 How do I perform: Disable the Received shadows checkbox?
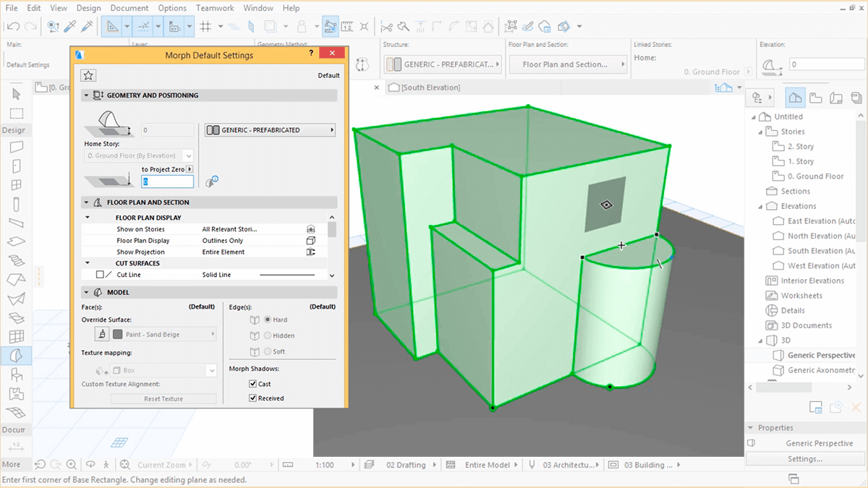pyautogui.click(x=253, y=398)
